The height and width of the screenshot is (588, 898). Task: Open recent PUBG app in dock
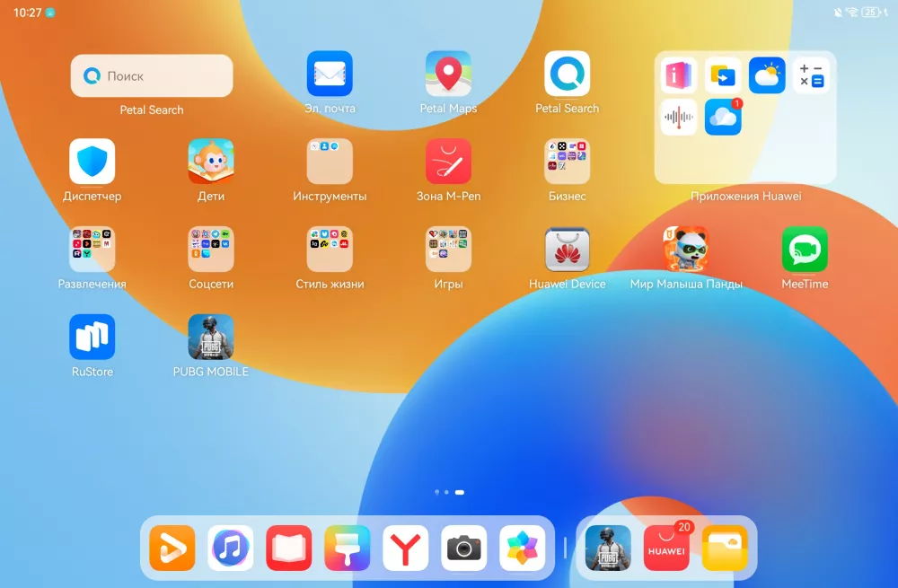pyautogui.click(x=608, y=548)
